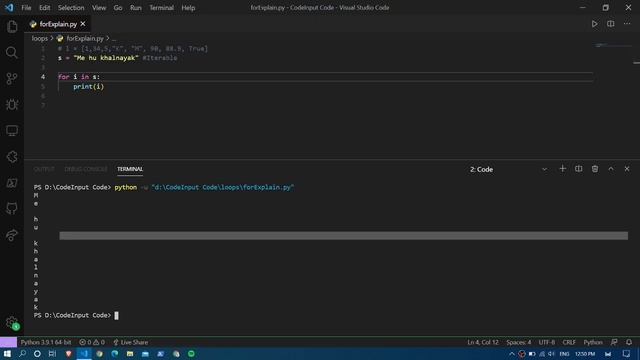
Task: Open Run and Debug view
Action: point(12,104)
